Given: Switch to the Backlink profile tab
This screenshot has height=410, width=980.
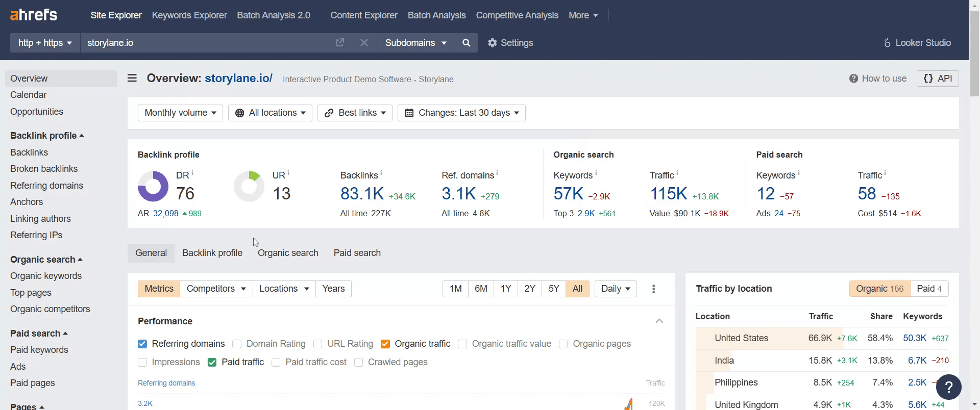Looking at the screenshot, I should click(x=212, y=253).
